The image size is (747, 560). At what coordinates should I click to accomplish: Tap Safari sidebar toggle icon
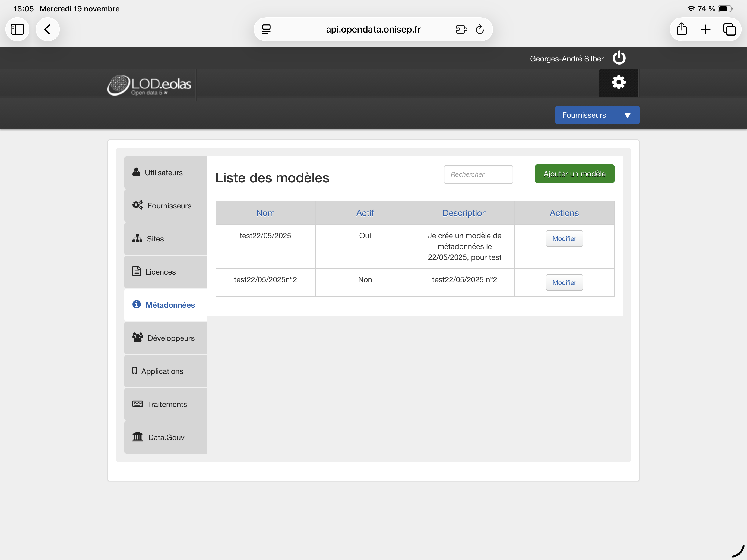(x=17, y=29)
